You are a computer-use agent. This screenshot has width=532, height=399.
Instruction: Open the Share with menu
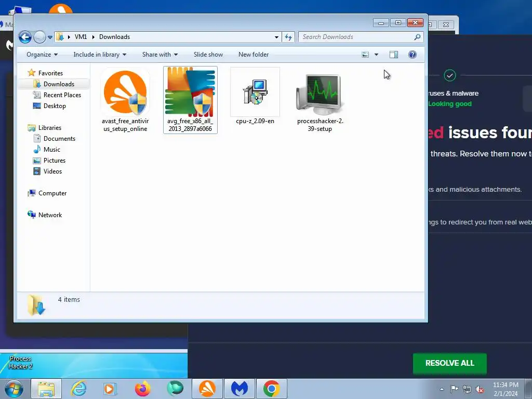pyautogui.click(x=160, y=55)
